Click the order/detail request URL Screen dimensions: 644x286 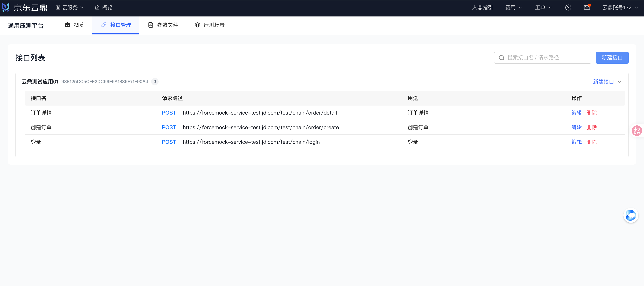coord(260,113)
